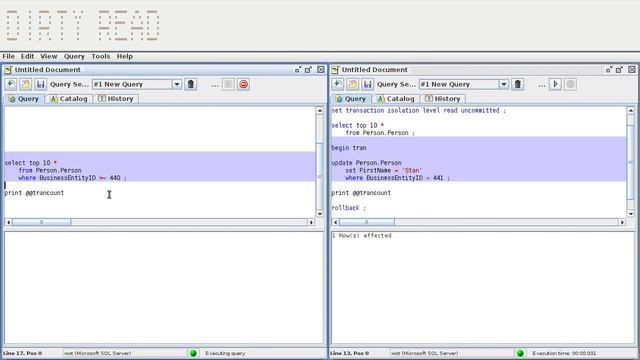Screen dimensions: 640x360
Task: Click the right editor's horizontal scrollbar left arrow
Action: [336, 222]
